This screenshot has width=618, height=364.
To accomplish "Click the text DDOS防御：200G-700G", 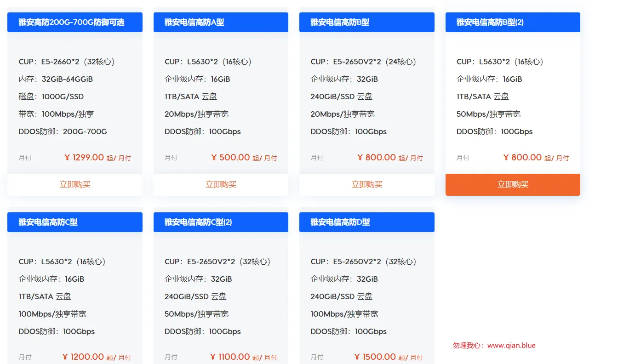I will [63, 131].
